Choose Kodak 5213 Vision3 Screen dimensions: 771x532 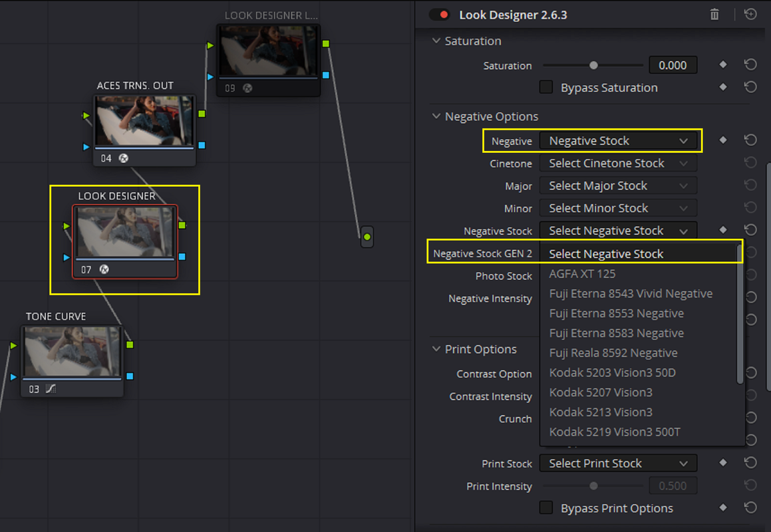click(x=638, y=412)
